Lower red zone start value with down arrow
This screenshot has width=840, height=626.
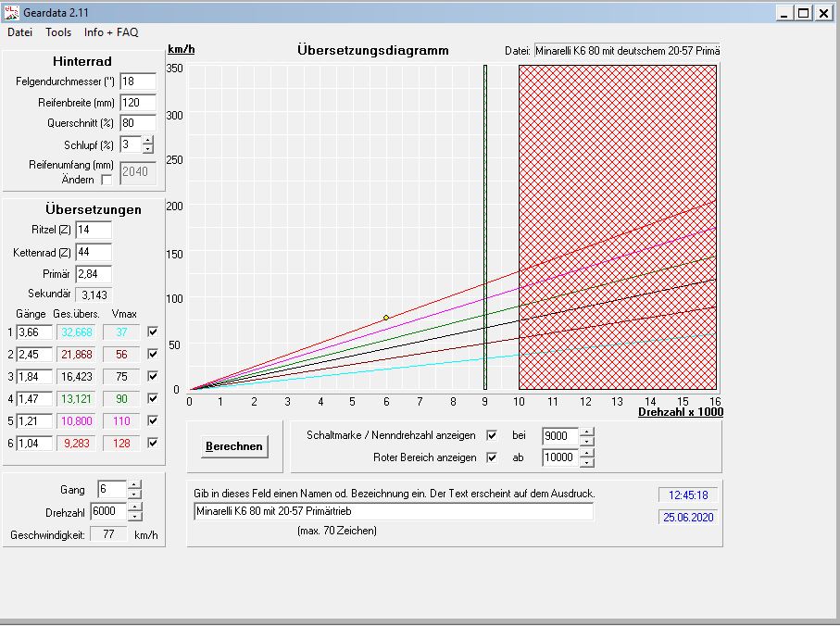[586, 462]
